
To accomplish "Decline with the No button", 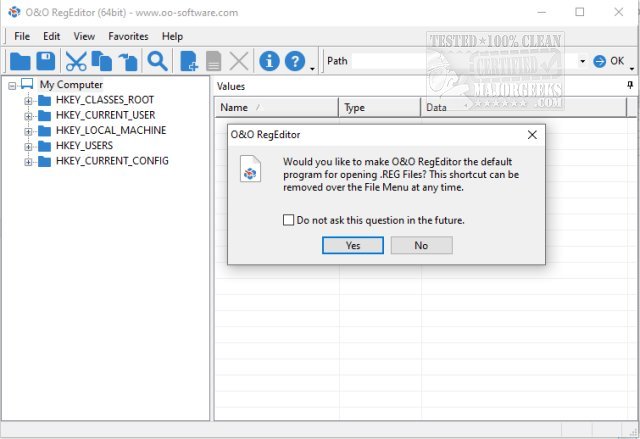I will click(x=421, y=245).
